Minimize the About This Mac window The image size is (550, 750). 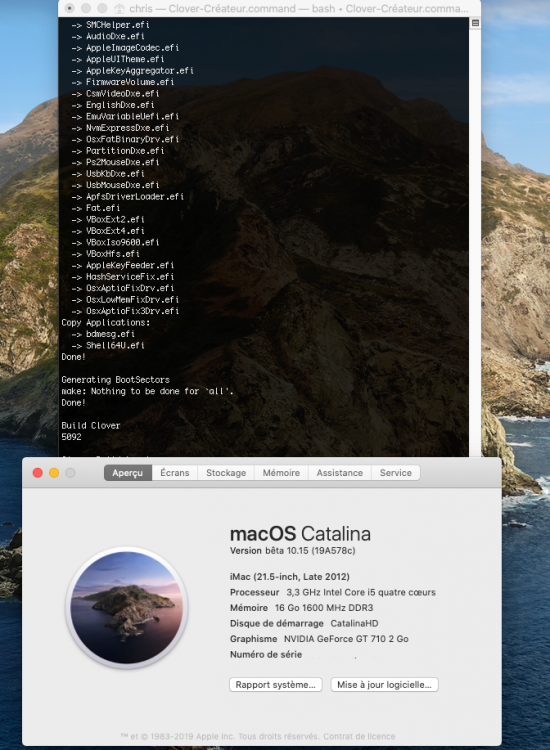click(x=54, y=473)
